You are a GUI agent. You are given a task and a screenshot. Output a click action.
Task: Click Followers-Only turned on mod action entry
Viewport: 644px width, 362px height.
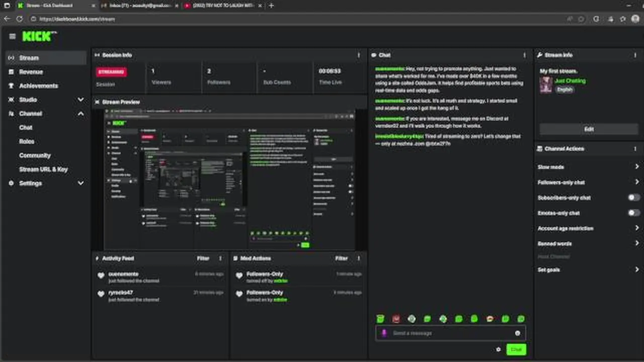point(299,296)
